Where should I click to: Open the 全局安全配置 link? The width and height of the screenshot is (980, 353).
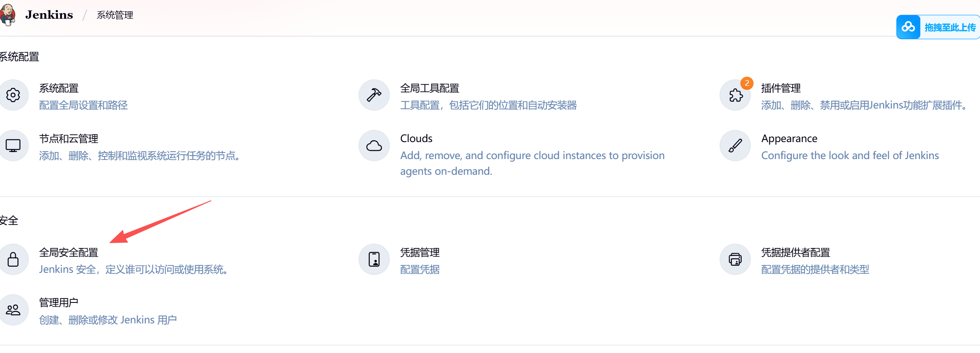tap(69, 252)
